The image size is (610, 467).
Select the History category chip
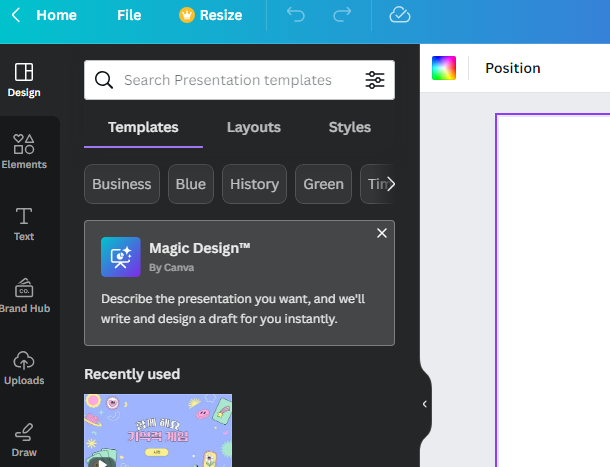tap(254, 184)
